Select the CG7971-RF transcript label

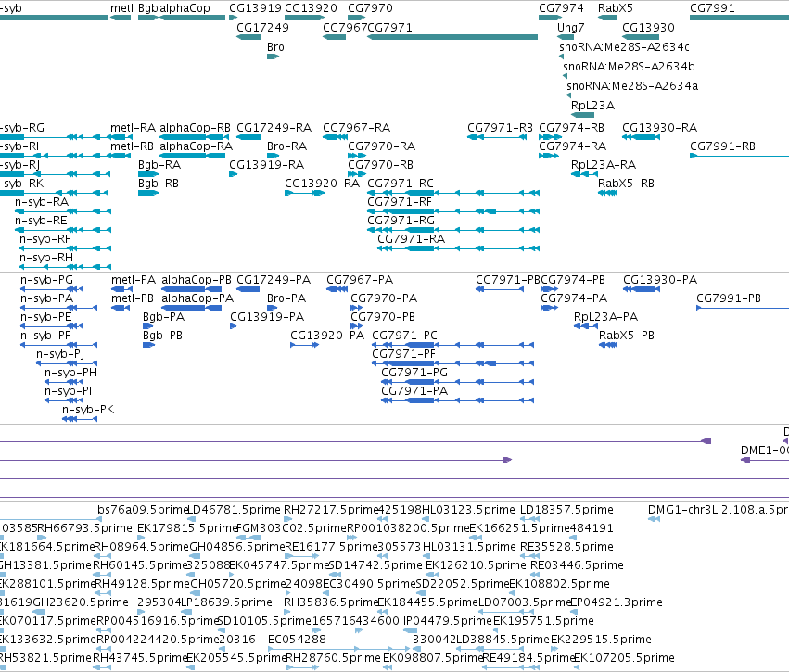coord(400,202)
